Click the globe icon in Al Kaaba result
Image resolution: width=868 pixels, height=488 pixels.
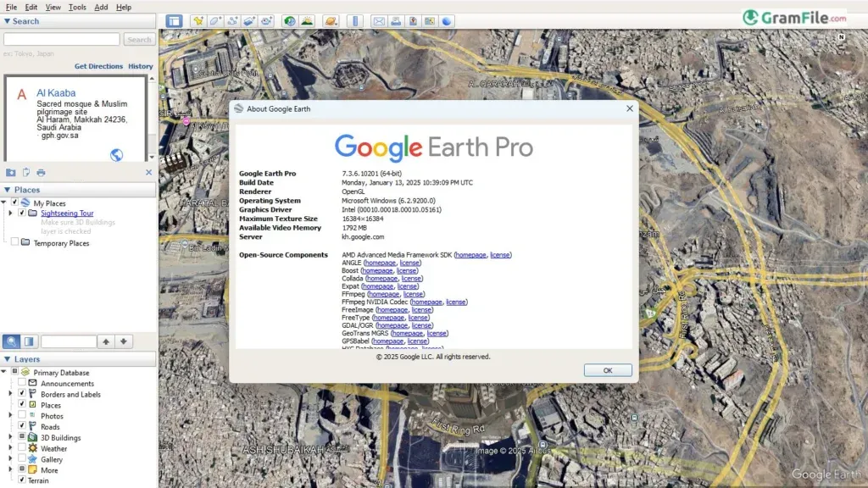point(116,155)
